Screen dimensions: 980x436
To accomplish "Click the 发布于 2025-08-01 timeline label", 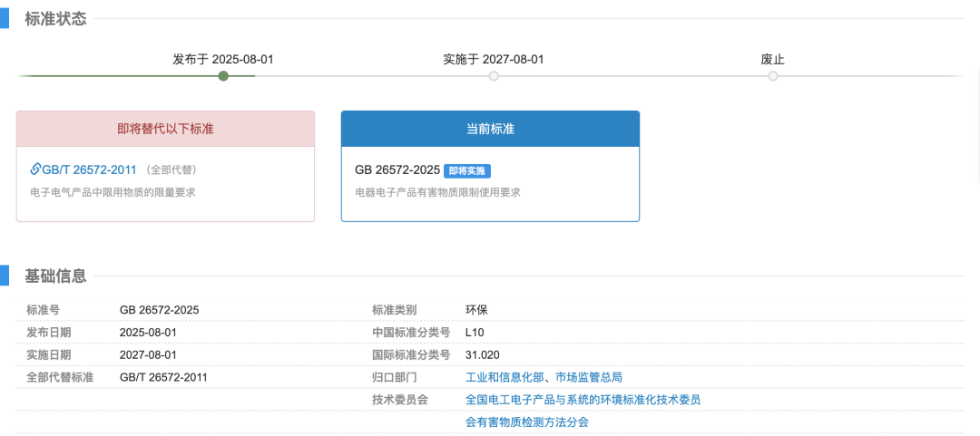I will tap(222, 59).
